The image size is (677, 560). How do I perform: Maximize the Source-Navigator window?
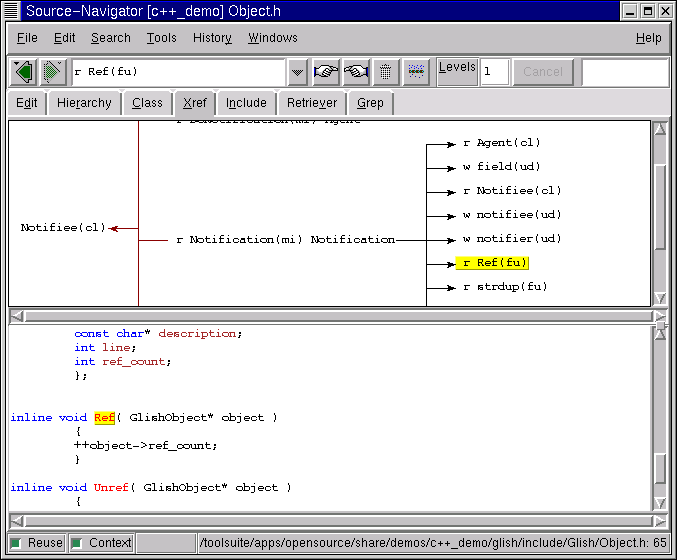(648, 11)
